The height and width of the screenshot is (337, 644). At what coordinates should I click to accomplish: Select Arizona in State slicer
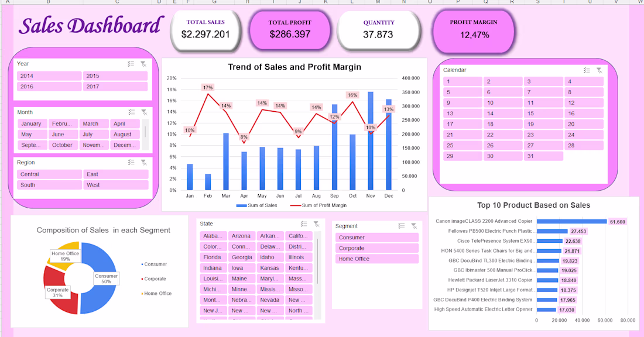pyautogui.click(x=242, y=236)
